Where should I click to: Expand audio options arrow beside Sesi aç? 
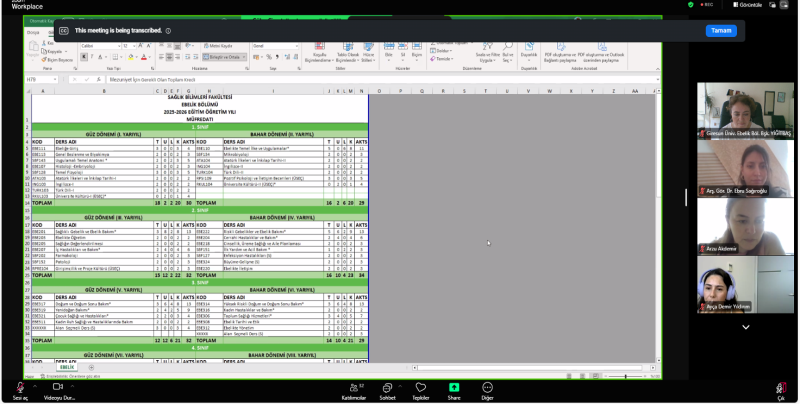(35, 387)
